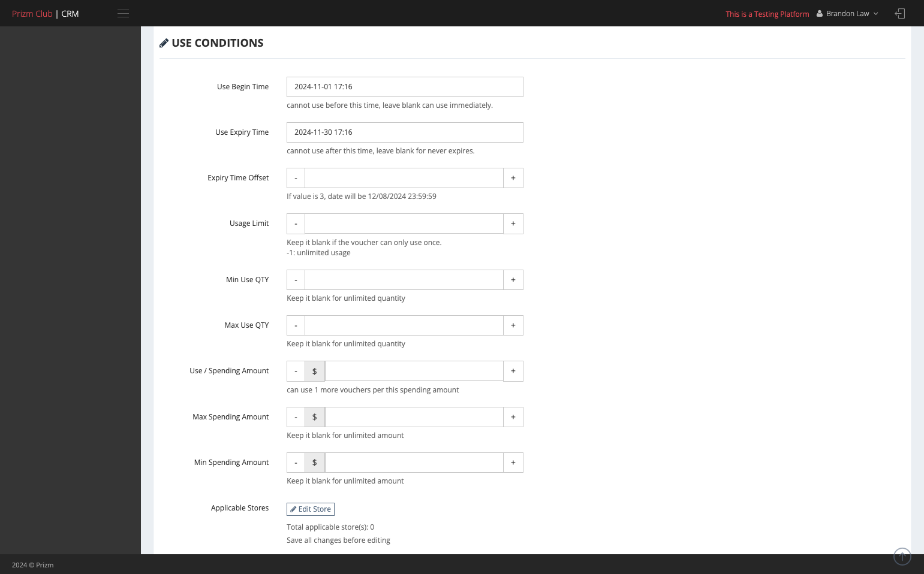Click the Usage Limit input field

(x=404, y=223)
